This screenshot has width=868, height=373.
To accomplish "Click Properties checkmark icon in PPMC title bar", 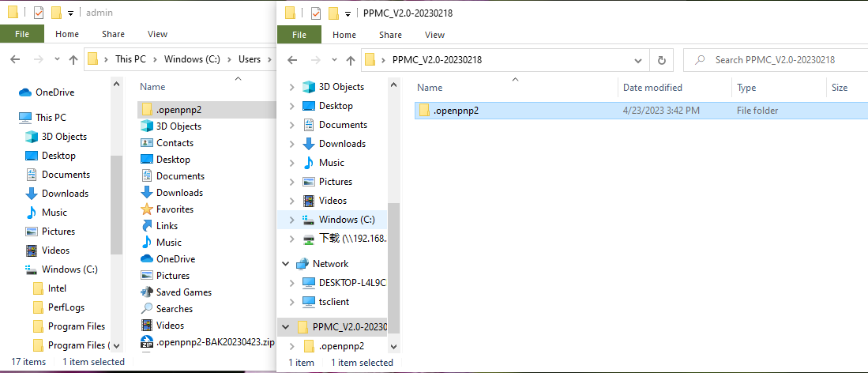I will 316,13.
